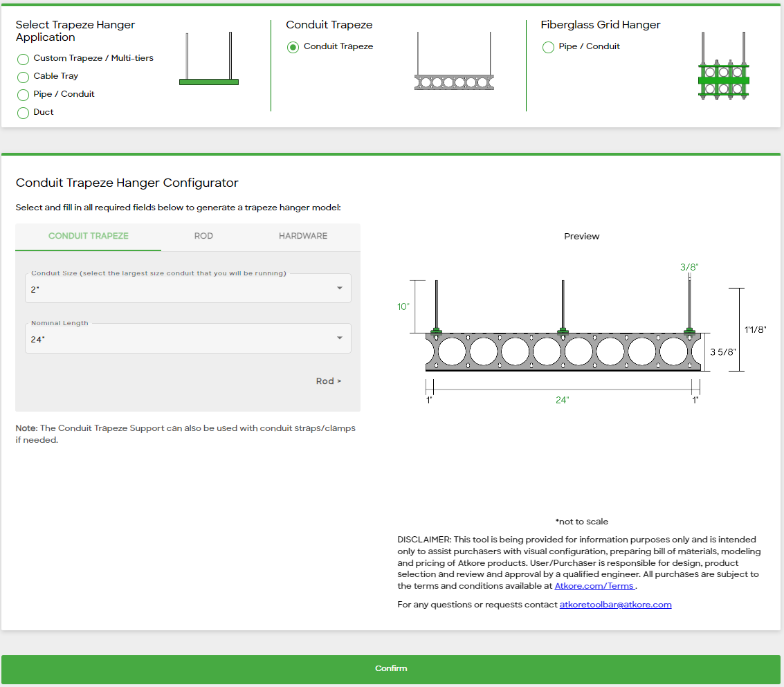Viewport: 784px width, 687px height.
Task: Click the 3/8" rod diameter label
Action: (x=689, y=267)
